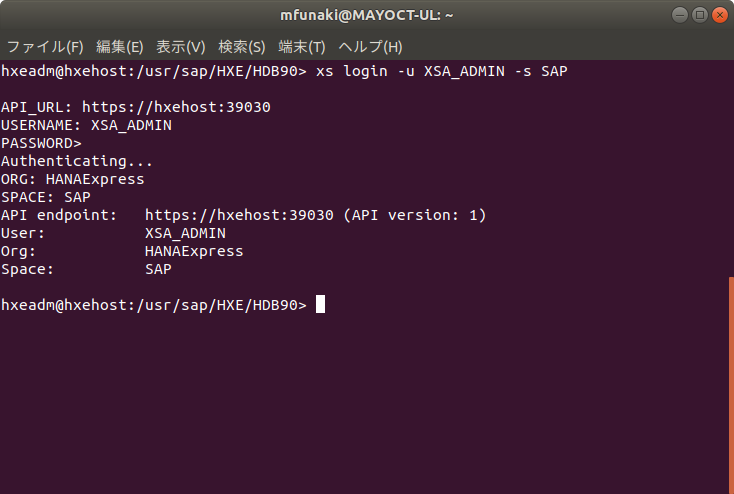Open the 端末(T) menu
This screenshot has height=494, width=734.
[x=302, y=47]
